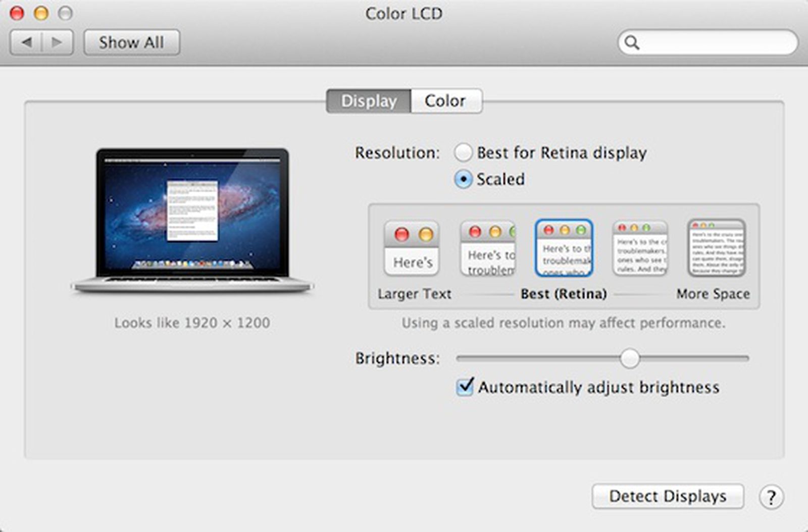Select the Best (Retina) resolution option
This screenshot has width=808, height=532.
click(x=564, y=247)
